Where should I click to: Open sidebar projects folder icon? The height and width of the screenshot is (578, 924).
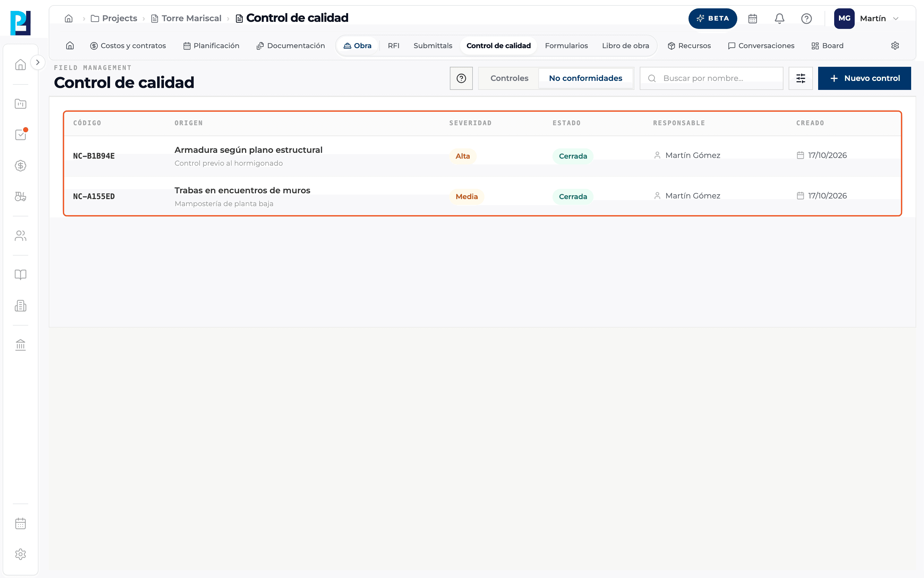(x=21, y=104)
